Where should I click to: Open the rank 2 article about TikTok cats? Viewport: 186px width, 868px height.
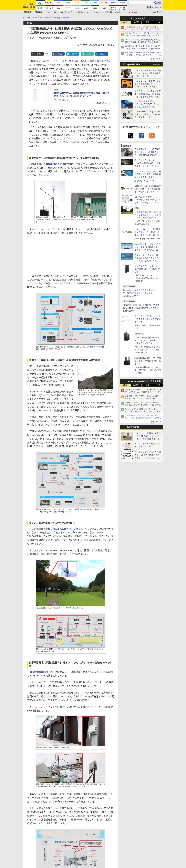pyautogui.click(x=143, y=34)
